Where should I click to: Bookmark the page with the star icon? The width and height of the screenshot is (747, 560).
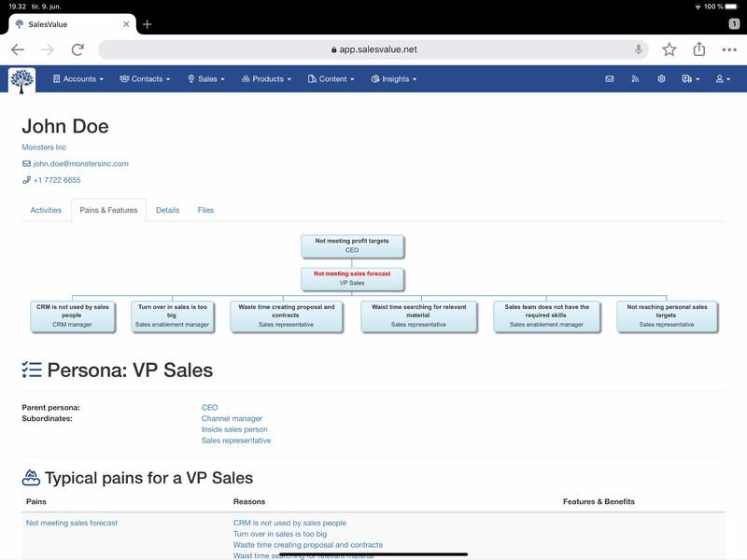pos(669,49)
